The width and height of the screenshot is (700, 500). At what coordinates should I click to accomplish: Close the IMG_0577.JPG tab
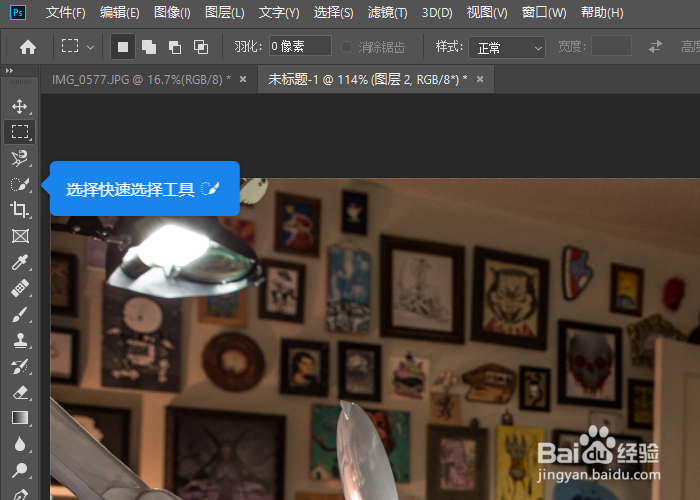pyautogui.click(x=243, y=79)
